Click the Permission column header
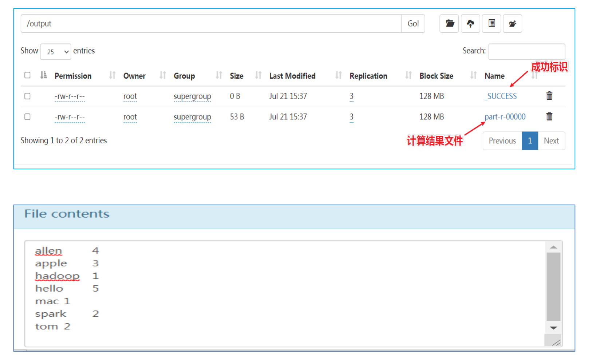 pyautogui.click(x=73, y=76)
